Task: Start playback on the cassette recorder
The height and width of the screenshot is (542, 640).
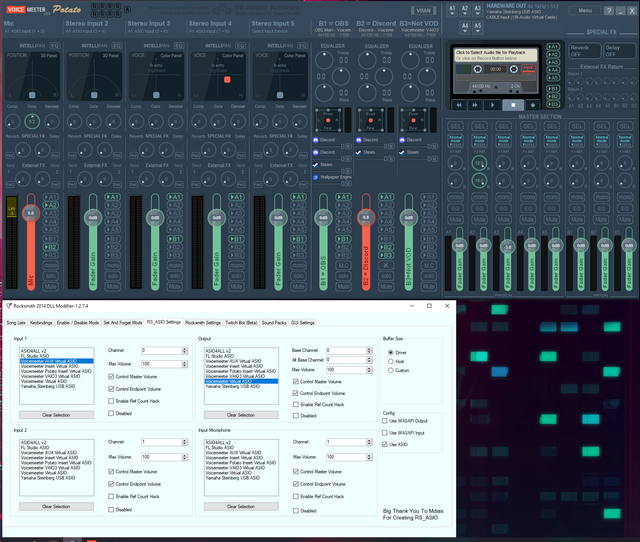Action: tap(492, 105)
